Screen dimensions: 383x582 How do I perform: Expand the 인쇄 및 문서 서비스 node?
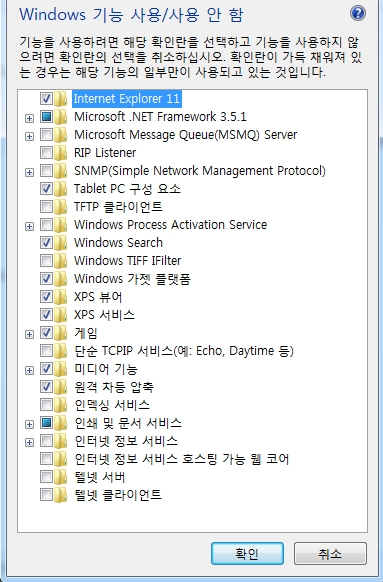pos(29,424)
